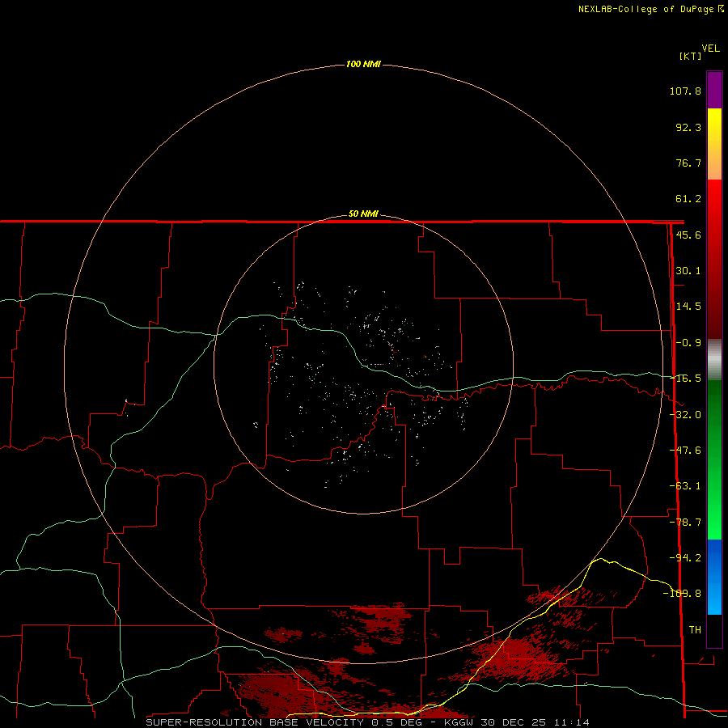
Task: Click the TH legend label
Action: [695, 630]
